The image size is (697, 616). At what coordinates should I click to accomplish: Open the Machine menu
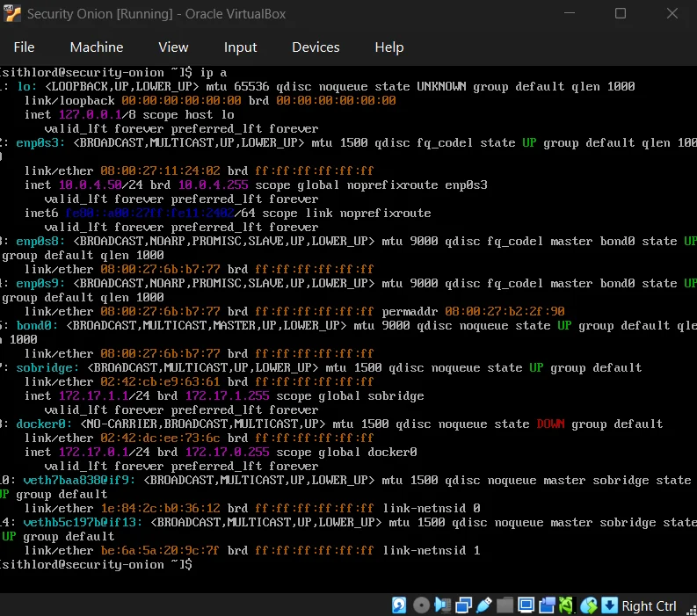(x=97, y=47)
